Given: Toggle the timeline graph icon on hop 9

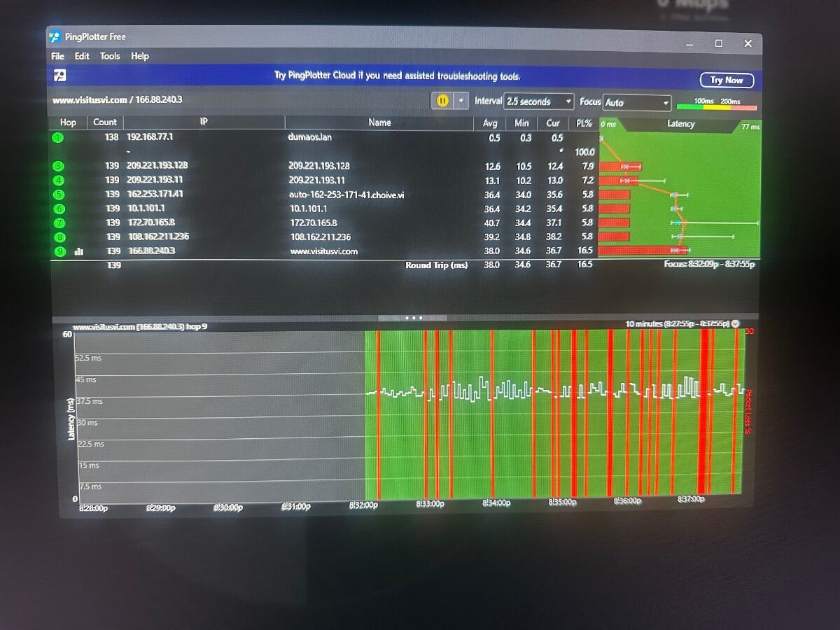Looking at the screenshot, I should (78, 251).
